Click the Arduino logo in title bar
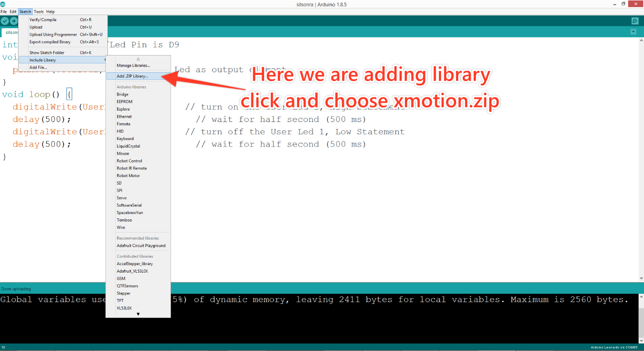The width and height of the screenshot is (644, 351). (3, 4)
